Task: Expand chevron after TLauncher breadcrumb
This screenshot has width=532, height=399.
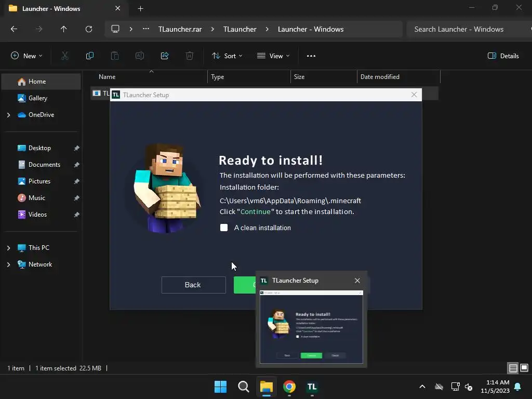Action: tap(268, 29)
